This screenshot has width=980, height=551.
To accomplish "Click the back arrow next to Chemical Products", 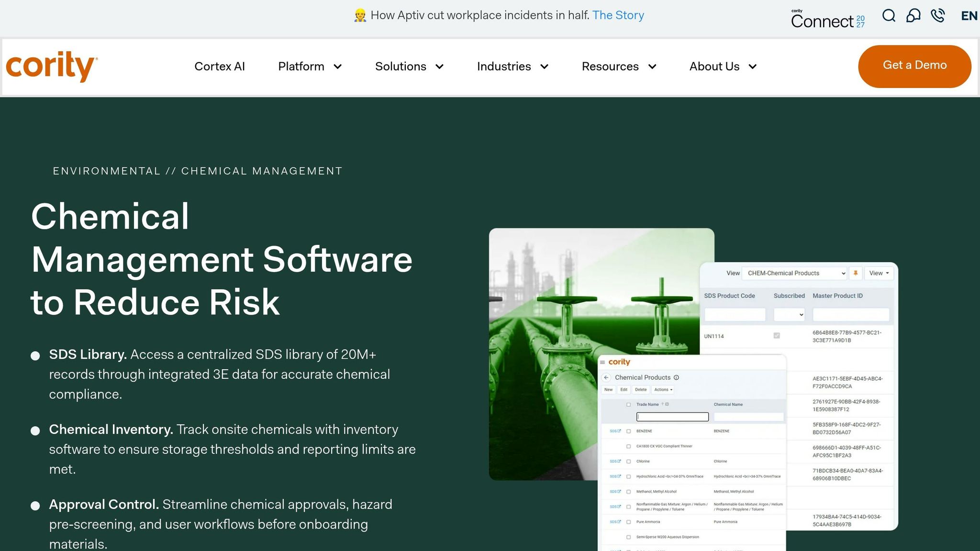I will (606, 377).
